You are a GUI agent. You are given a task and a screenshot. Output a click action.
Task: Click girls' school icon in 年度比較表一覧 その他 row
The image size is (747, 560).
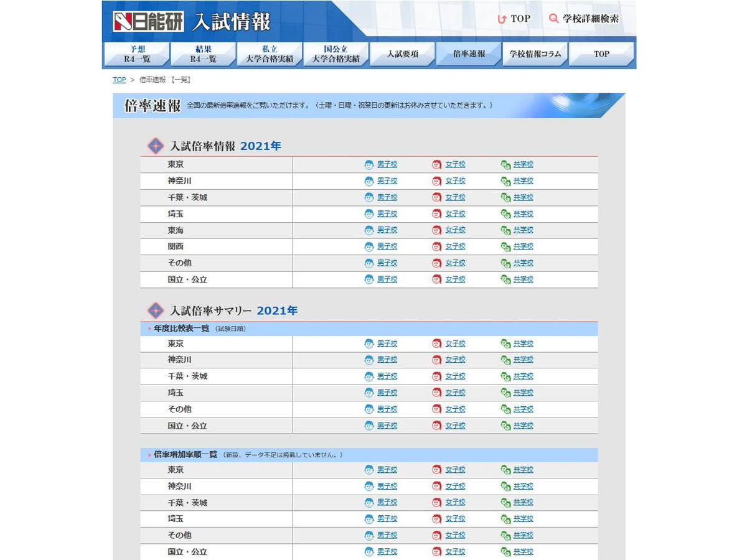click(x=437, y=409)
